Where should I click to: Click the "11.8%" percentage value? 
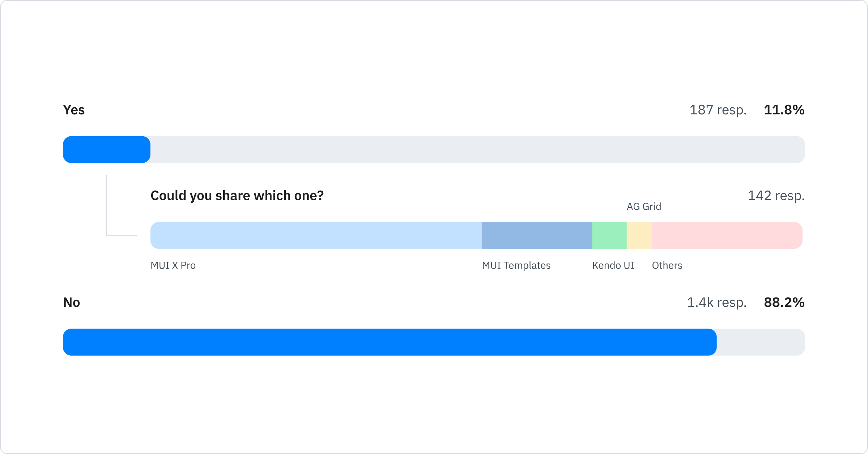click(x=784, y=110)
